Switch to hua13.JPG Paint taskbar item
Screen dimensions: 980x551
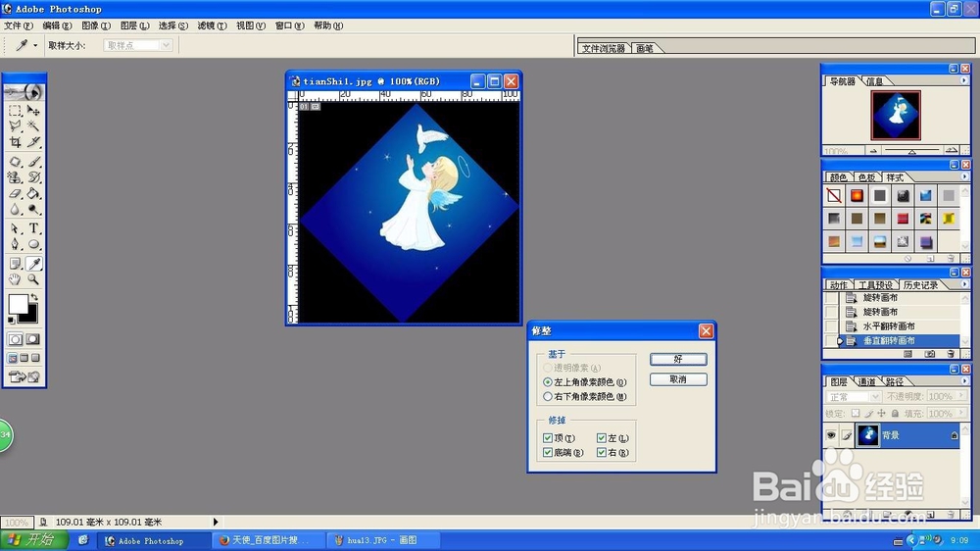tap(381, 540)
